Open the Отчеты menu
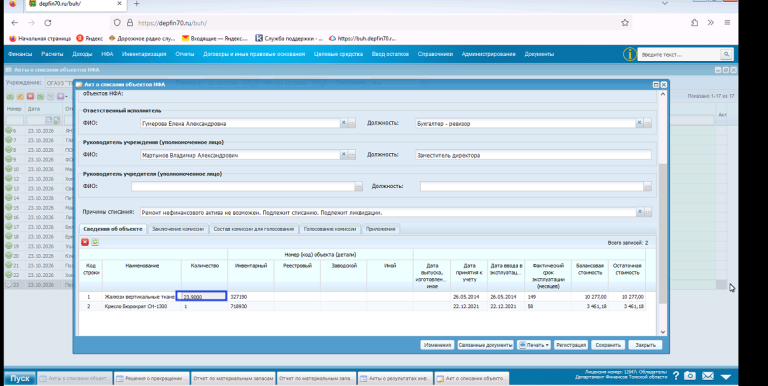 [185, 54]
